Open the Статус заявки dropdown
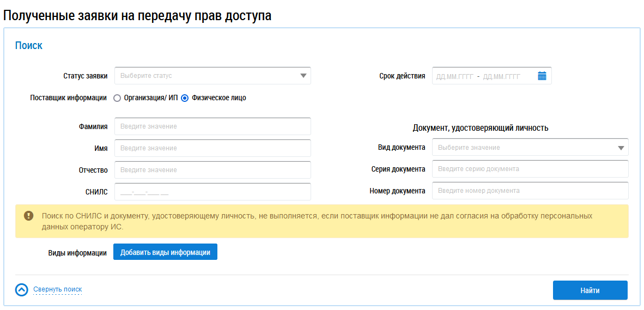644x310 pixels. (212, 76)
